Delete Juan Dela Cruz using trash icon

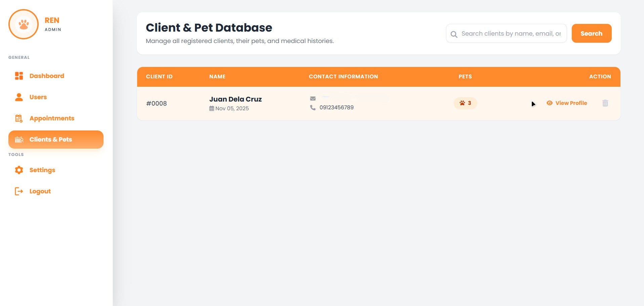605,103
